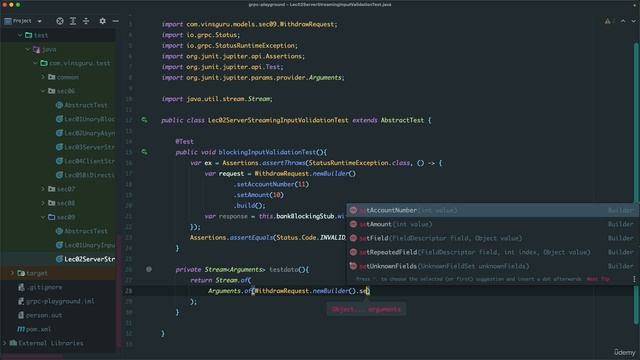Viewport: 640px width, 360px height.
Task: Collapse the java source folder
Action: [x=27, y=49]
